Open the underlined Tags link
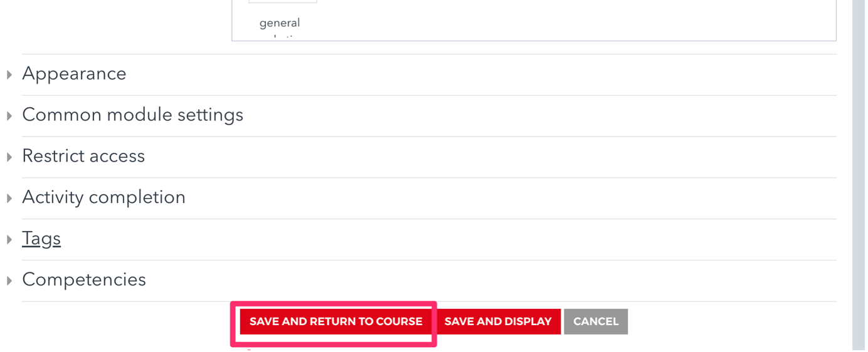This screenshot has width=868, height=352. click(x=41, y=239)
